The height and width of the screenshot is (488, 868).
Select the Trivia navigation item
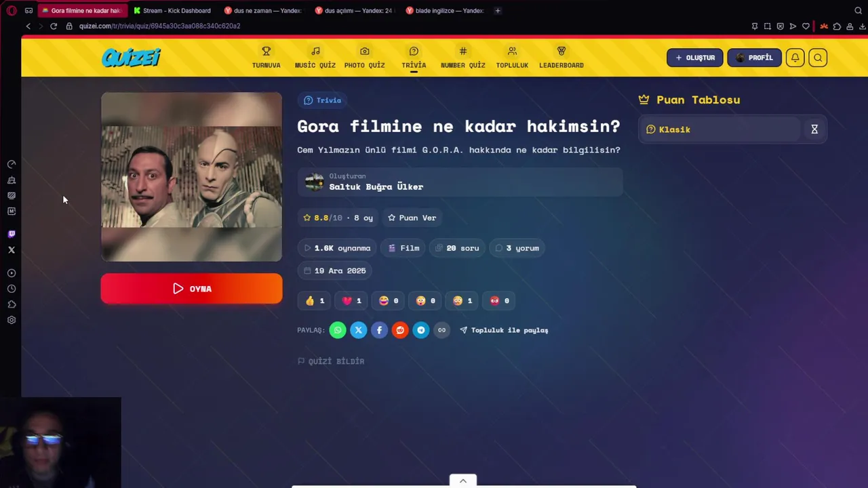click(414, 58)
